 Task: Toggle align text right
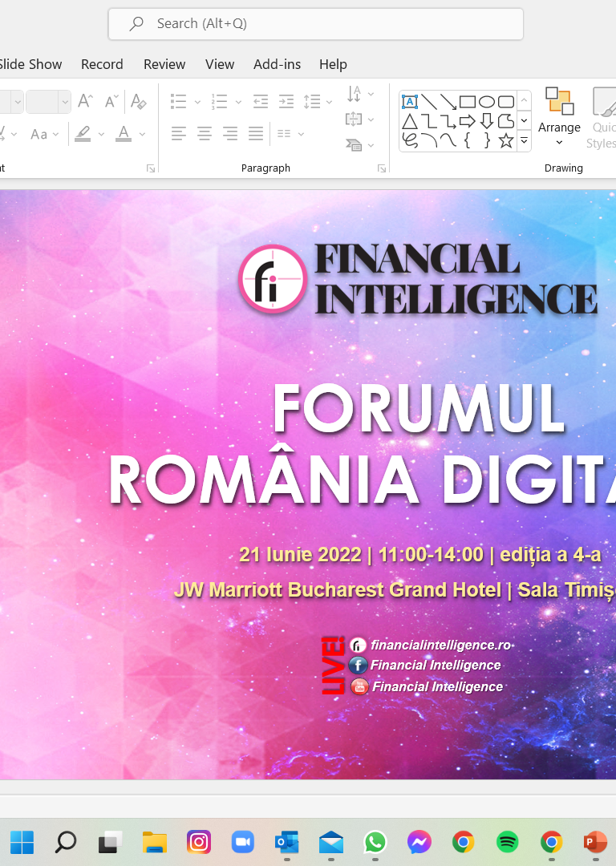click(230, 134)
